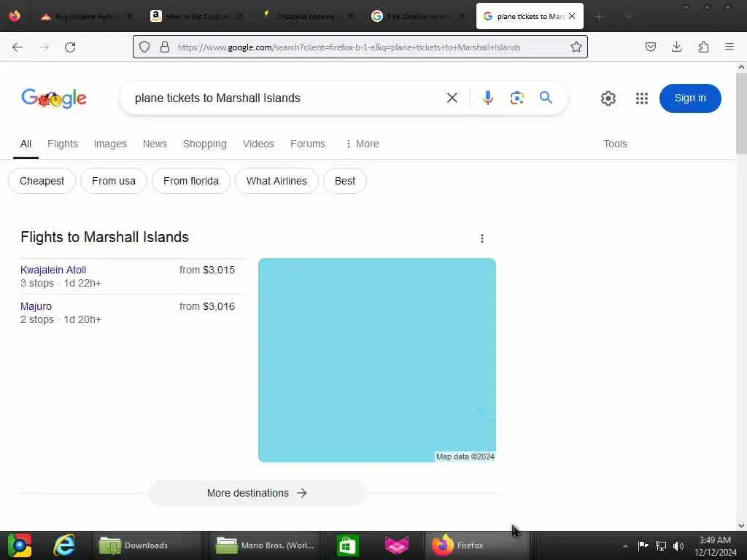The image size is (747, 560).
Task: Open the taskbar clock and date
Action: click(715, 546)
